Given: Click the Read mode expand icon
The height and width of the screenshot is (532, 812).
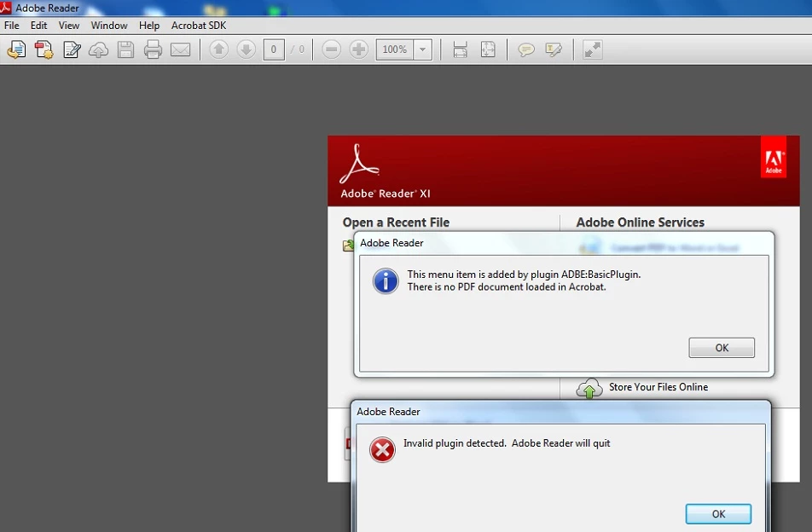Looking at the screenshot, I should pos(593,49).
